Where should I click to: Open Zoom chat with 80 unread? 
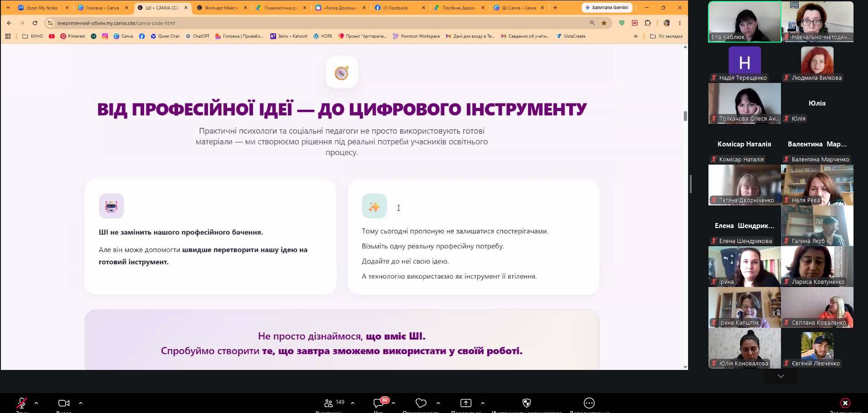point(379,403)
